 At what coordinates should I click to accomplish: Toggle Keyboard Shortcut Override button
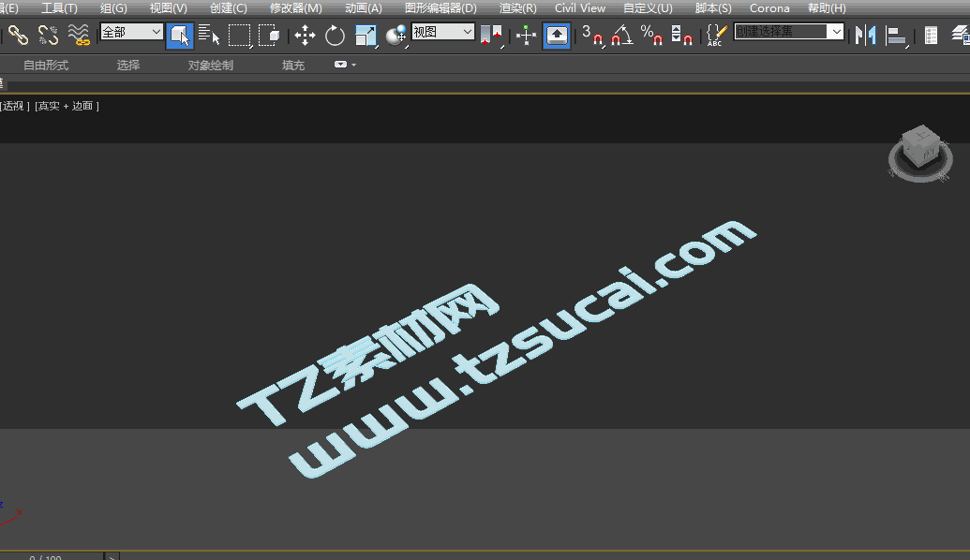pos(557,36)
